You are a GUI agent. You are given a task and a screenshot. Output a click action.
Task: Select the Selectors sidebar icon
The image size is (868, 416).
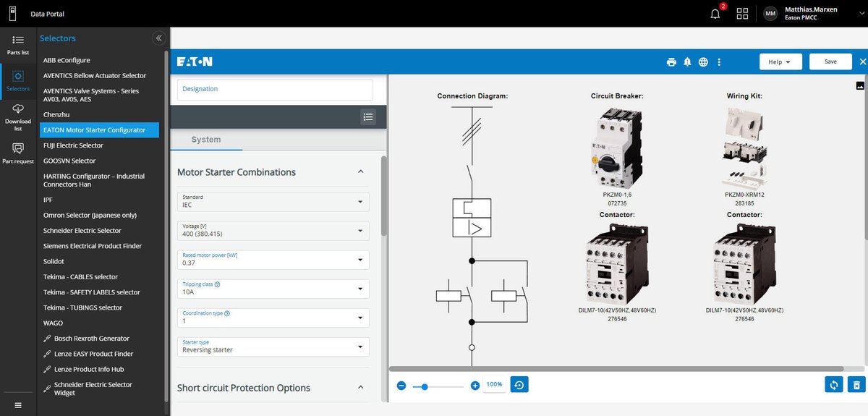(18, 80)
